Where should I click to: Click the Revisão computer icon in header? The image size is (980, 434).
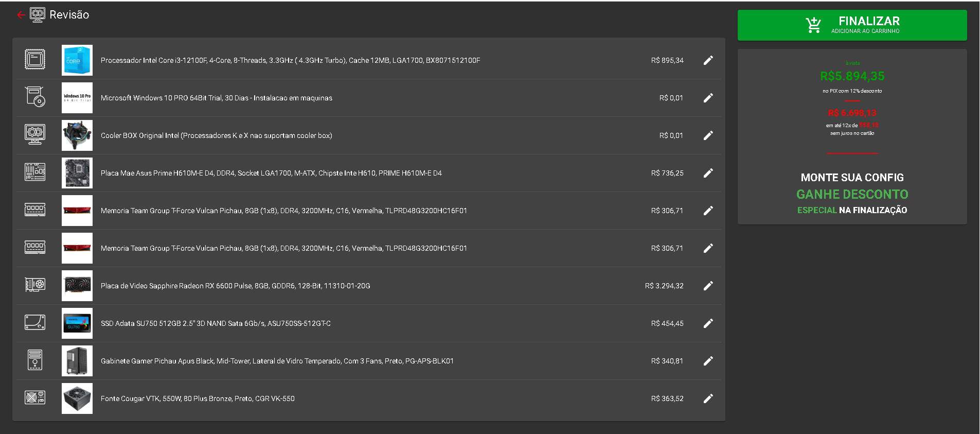click(38, 15)
